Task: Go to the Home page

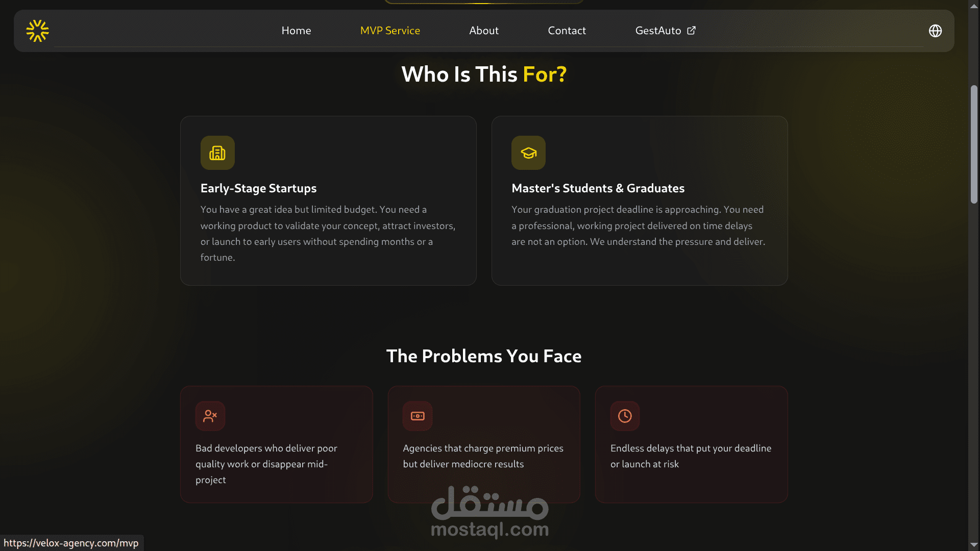Action: (296, 31)
